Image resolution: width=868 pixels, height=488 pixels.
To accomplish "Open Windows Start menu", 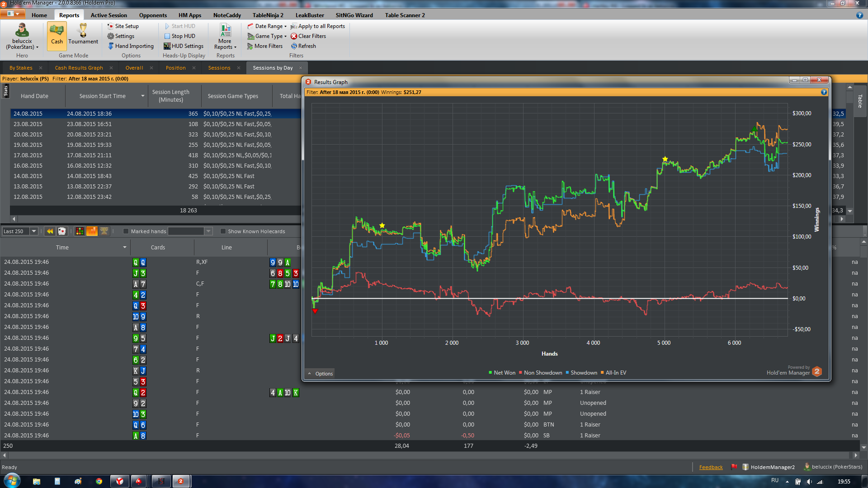I will (x=11, y=481).
